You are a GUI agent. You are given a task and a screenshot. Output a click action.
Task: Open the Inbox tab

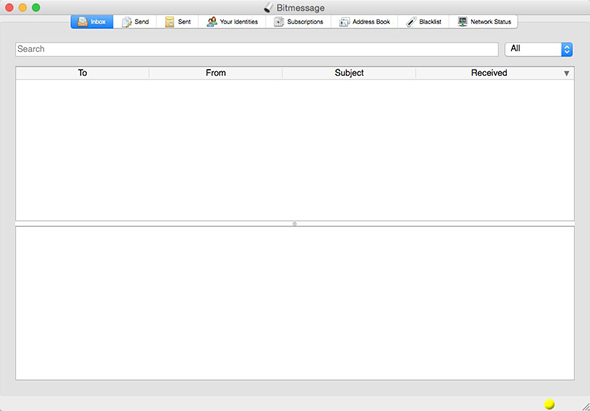point(92,22)
